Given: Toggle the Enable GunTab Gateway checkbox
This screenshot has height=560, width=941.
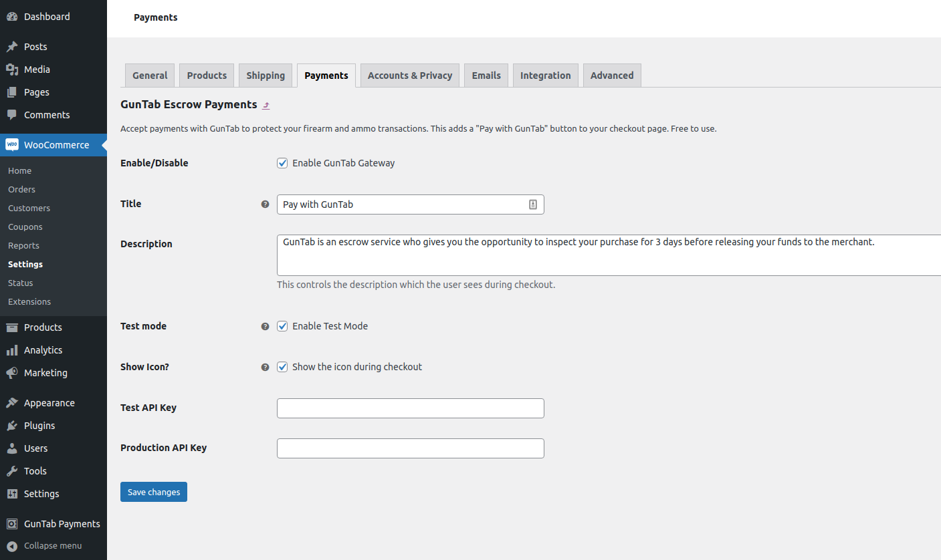Looking at the screenshot, I should [282, 163].
